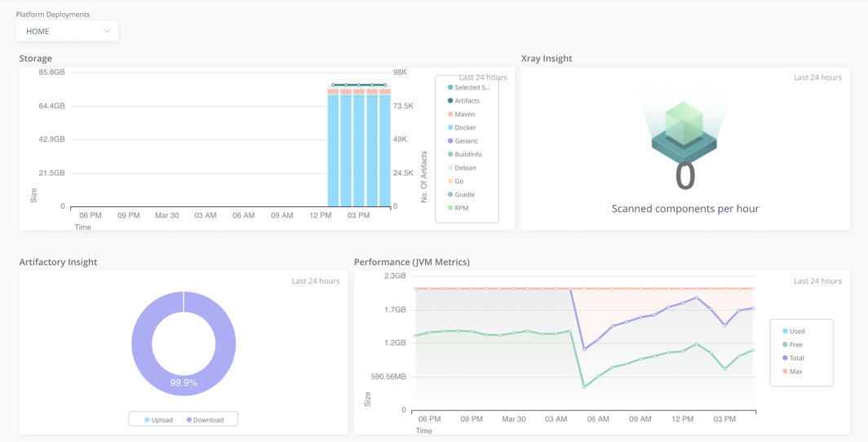Click the Artifacts legend entry
The width and height of the screenshot is (868, 442).
pos(467,101)
